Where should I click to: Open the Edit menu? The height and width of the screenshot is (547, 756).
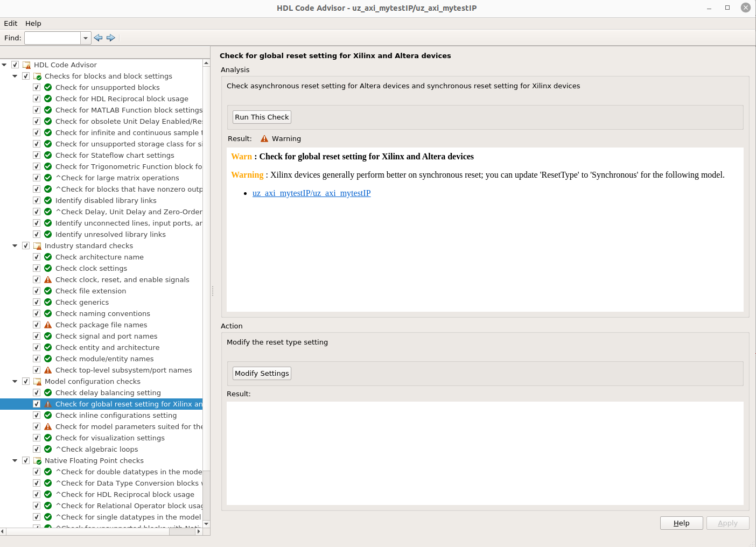(11, 24)
